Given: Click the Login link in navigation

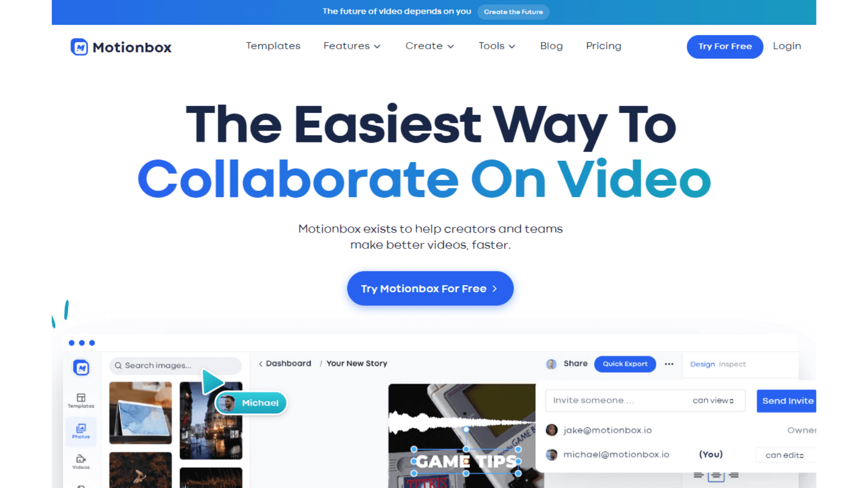Looking at the screenshot, I should [x=787, y=46].
